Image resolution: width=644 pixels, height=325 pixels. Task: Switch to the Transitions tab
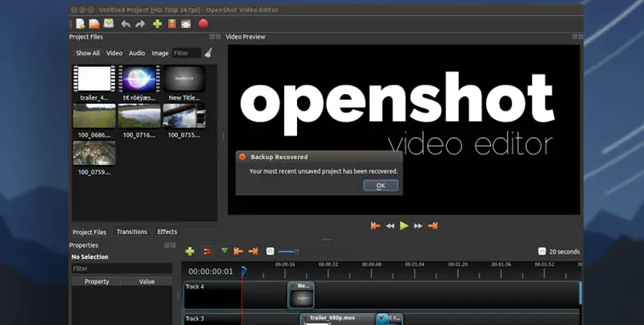(131, 232)
